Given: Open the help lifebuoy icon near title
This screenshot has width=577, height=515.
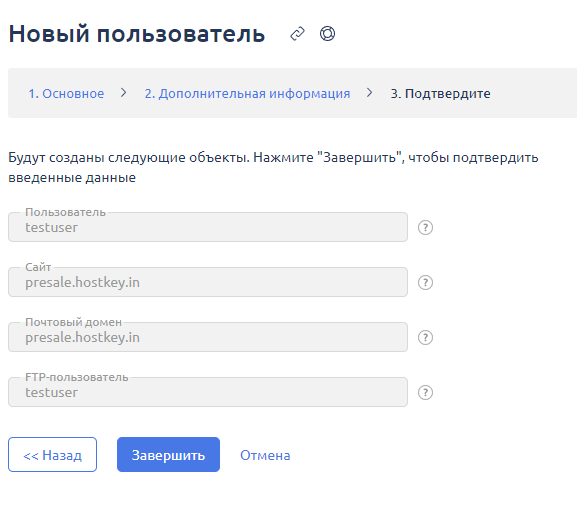Looking at the screenshot, I should point(327,34).
